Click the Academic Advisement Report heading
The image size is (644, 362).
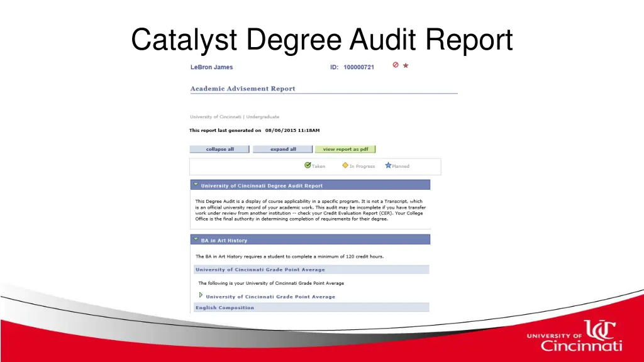243,88
